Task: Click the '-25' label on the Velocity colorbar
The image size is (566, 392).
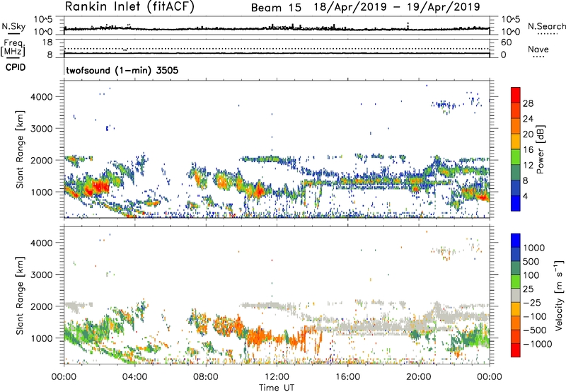Action: coord(531,303)
